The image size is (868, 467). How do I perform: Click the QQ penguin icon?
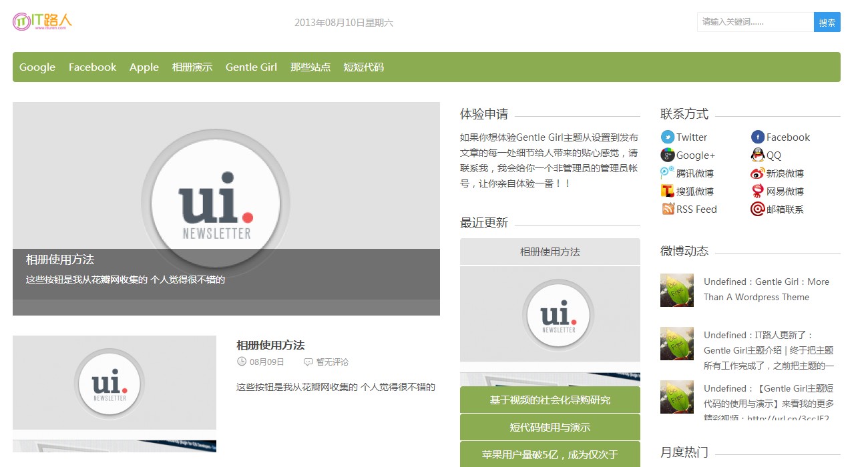757,155
